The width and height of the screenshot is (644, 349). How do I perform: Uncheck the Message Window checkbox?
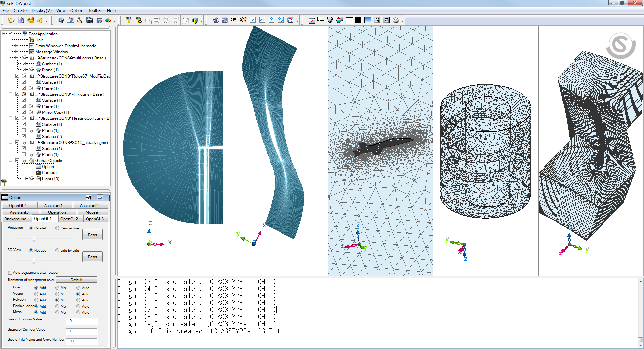(17, 52)
